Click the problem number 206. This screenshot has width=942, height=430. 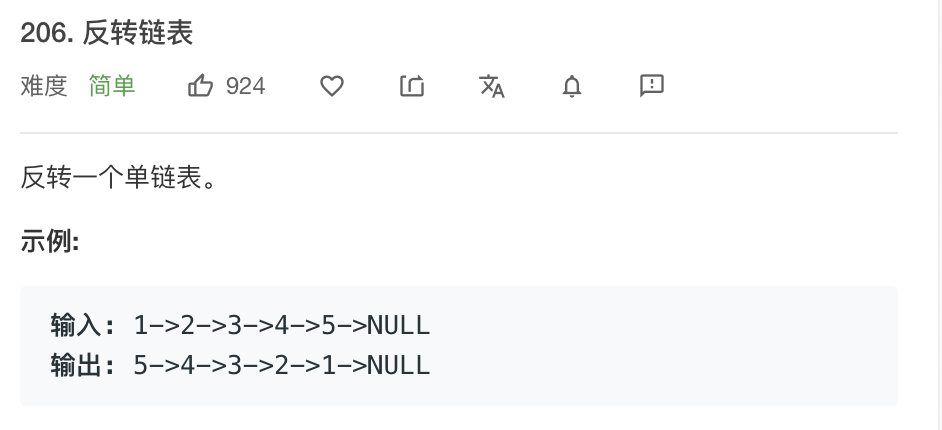pyautogui.click(x=47, y=33)
